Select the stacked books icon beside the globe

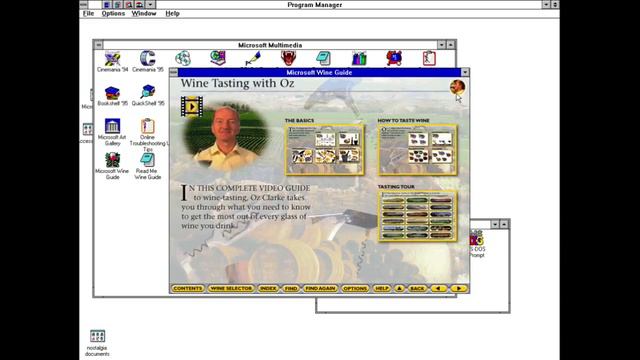(218, 58)
